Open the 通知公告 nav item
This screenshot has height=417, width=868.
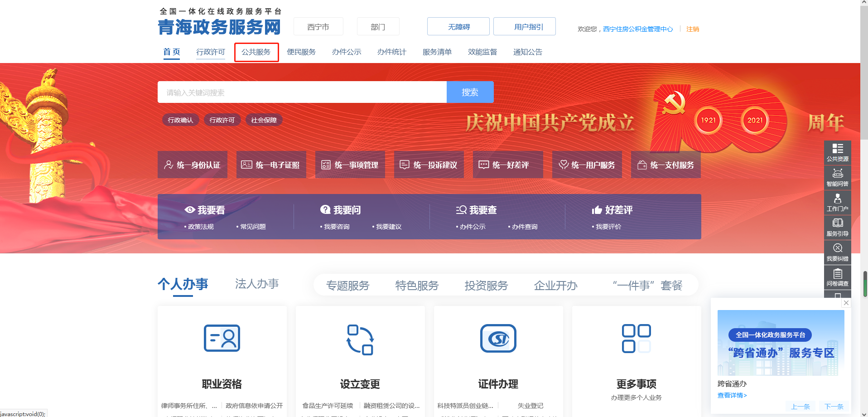[528, 52]
